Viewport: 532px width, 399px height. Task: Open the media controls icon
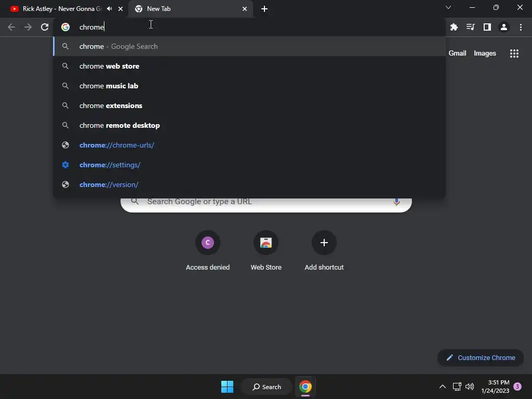(x=471, y=27)
